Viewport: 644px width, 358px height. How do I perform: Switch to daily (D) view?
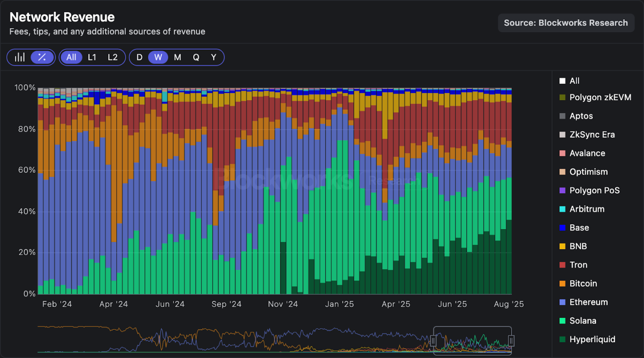[x=139, y=57]
